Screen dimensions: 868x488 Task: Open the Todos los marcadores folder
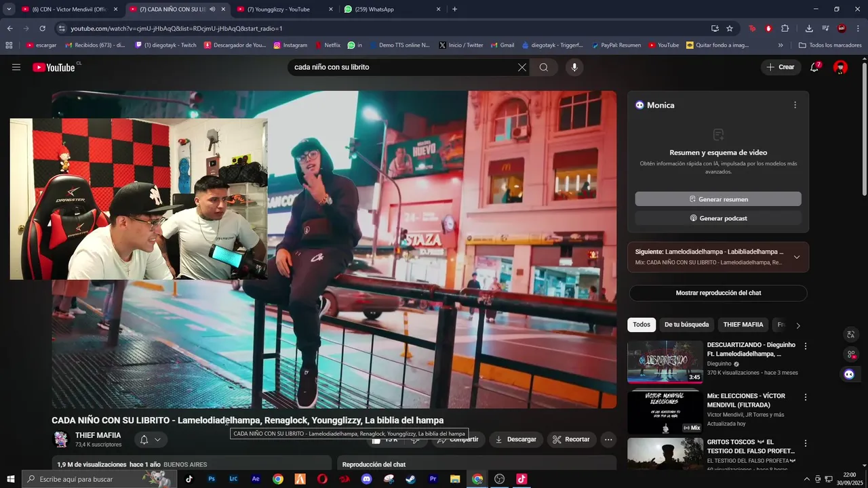coord(830,45)
